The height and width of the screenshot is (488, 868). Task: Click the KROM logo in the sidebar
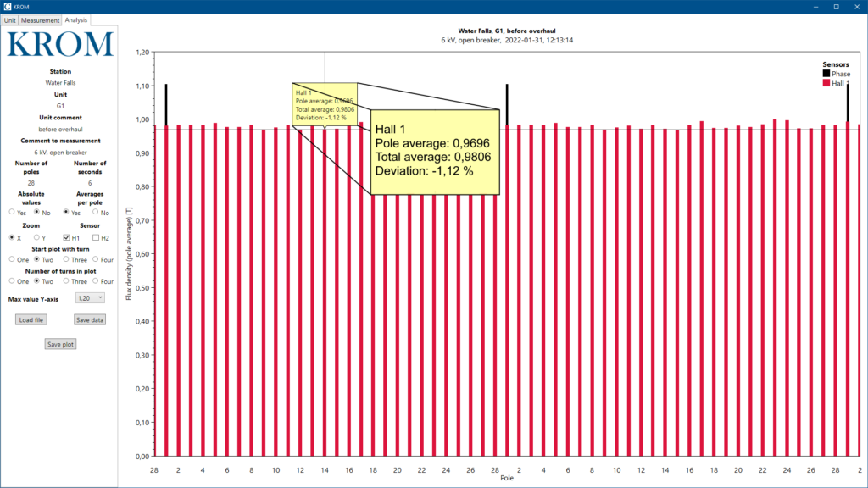[x=59, y=45]
